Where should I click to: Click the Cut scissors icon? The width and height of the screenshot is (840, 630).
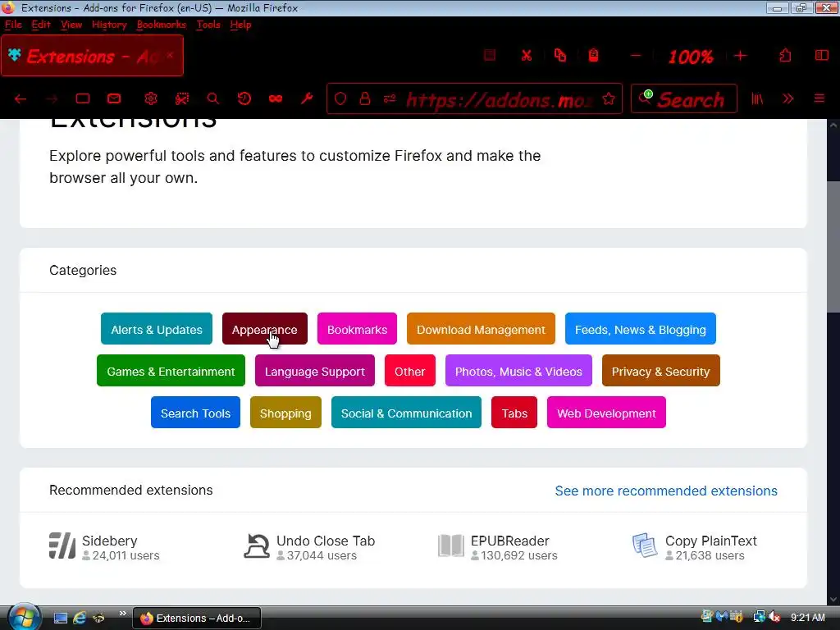527,55
